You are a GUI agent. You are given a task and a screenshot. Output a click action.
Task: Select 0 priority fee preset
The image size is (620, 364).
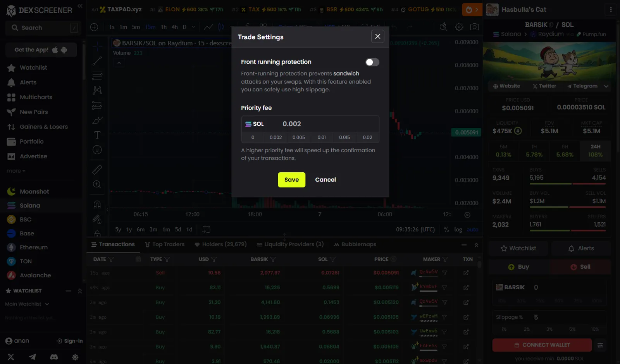253,137
